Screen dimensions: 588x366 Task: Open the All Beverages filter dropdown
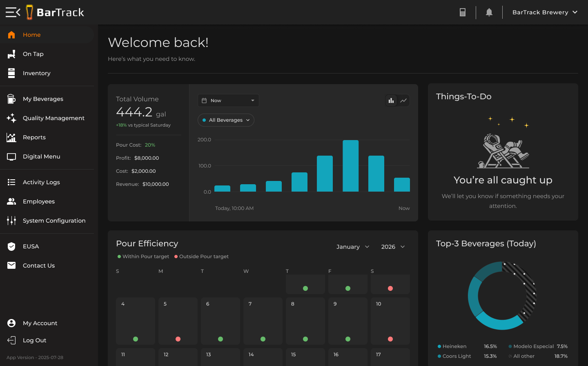click(226, 120)
